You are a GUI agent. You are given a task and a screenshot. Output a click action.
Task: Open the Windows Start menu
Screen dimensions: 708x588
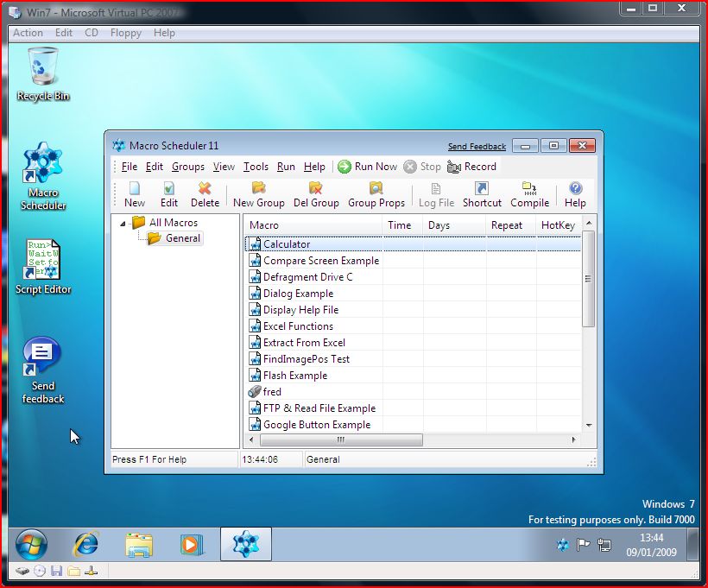pyautogui.click(x=31, y=545)
